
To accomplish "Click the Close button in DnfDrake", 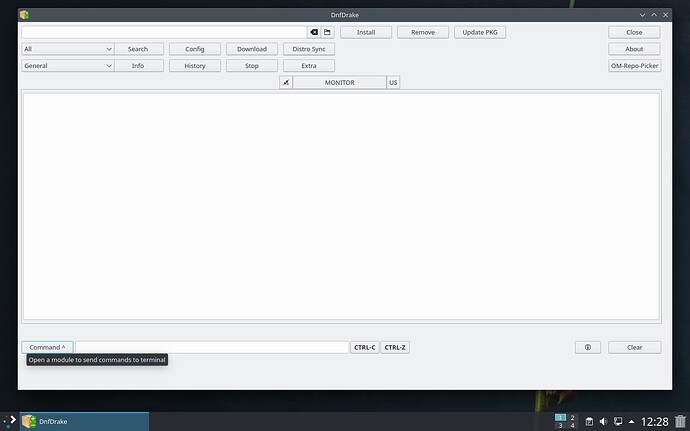I will [634, 32].
